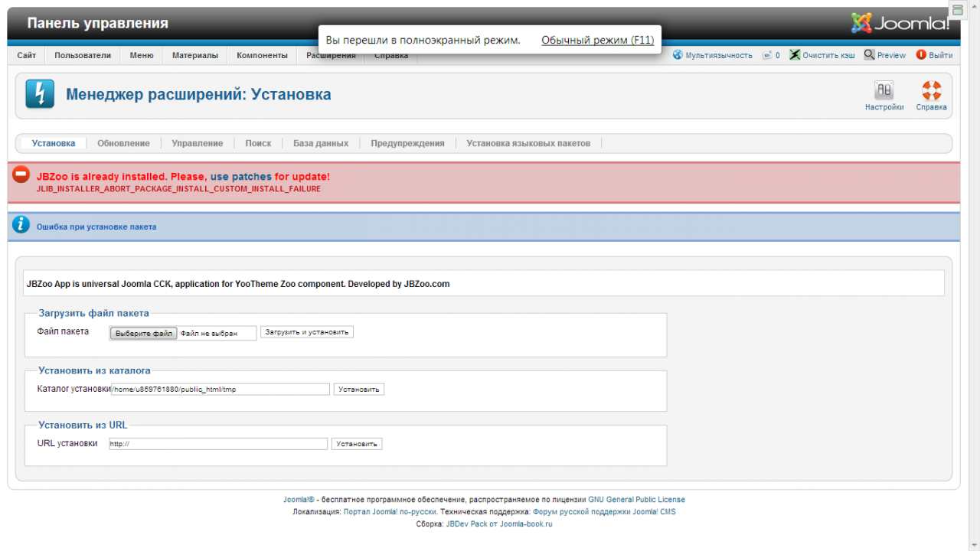Viewport: 980px width, 551px height.
Task: Click Установить next to URL field
Action: [x=357, y=444]
